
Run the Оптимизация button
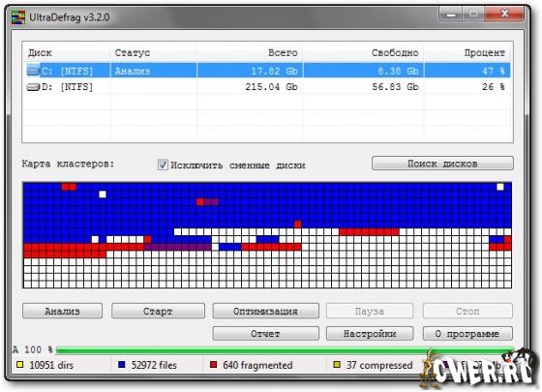[x=265, y=311]
